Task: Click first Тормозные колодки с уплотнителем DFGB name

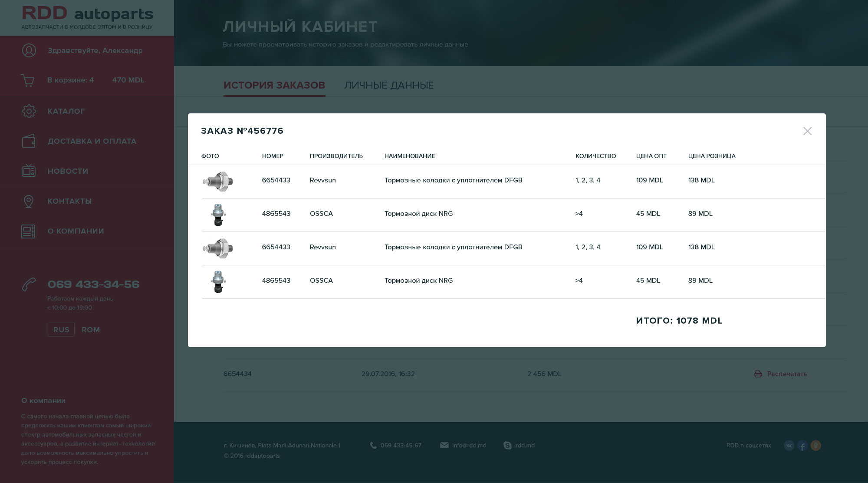Action: [454, 180]
